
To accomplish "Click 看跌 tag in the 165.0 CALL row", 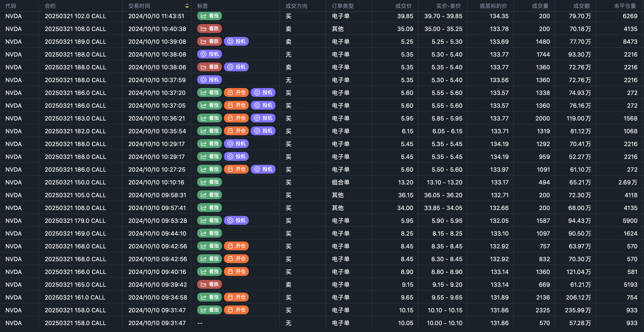I will (x=209, y=285).
